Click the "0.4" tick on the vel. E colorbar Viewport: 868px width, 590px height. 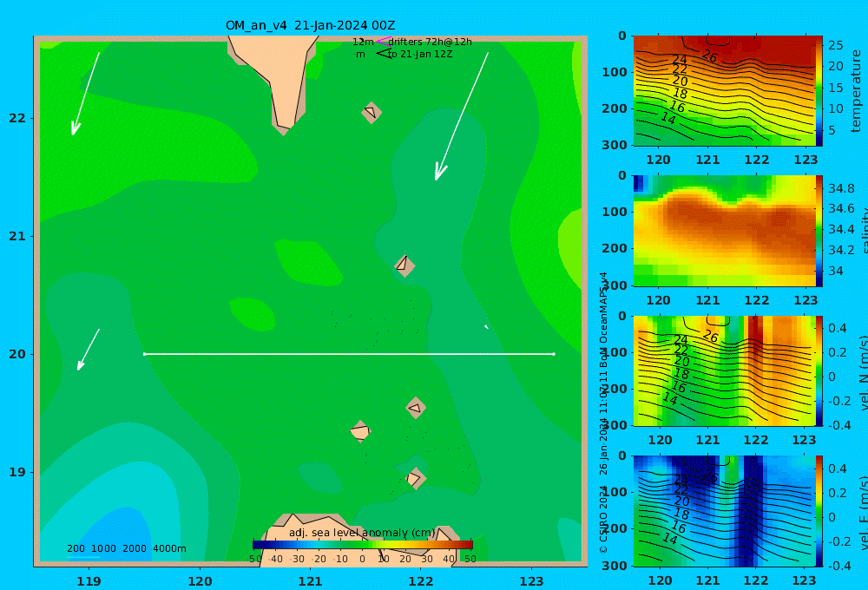tap(838, 469)
